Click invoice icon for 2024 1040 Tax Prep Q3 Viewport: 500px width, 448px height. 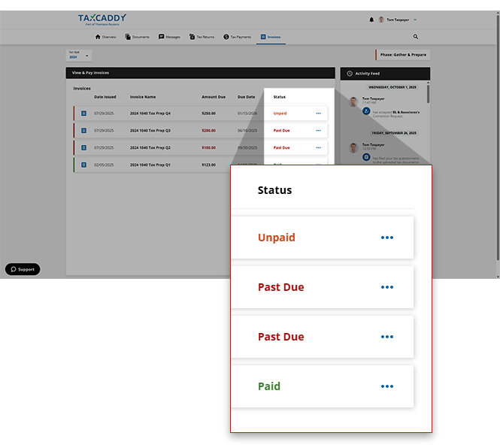coord(83,131)
